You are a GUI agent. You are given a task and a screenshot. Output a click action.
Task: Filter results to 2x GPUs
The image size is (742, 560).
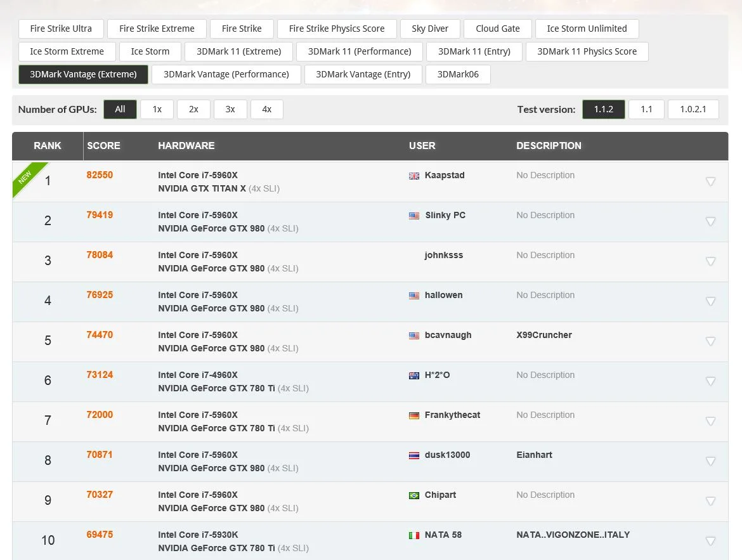(193, 109)
